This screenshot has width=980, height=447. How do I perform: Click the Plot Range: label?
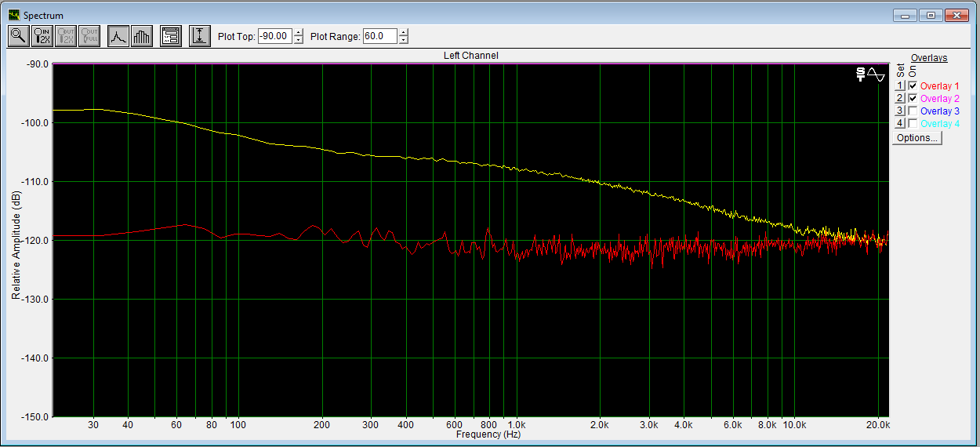click(x=335, y=36)
